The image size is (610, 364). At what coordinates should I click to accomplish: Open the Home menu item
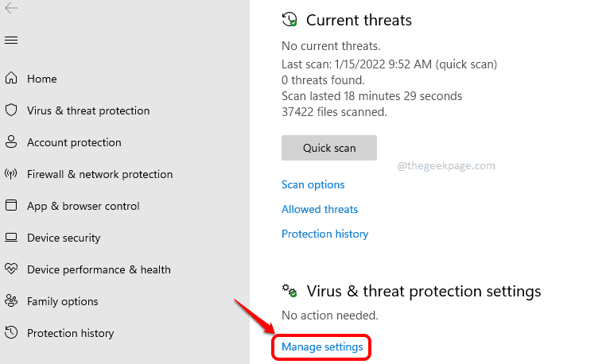pos(41,79)
